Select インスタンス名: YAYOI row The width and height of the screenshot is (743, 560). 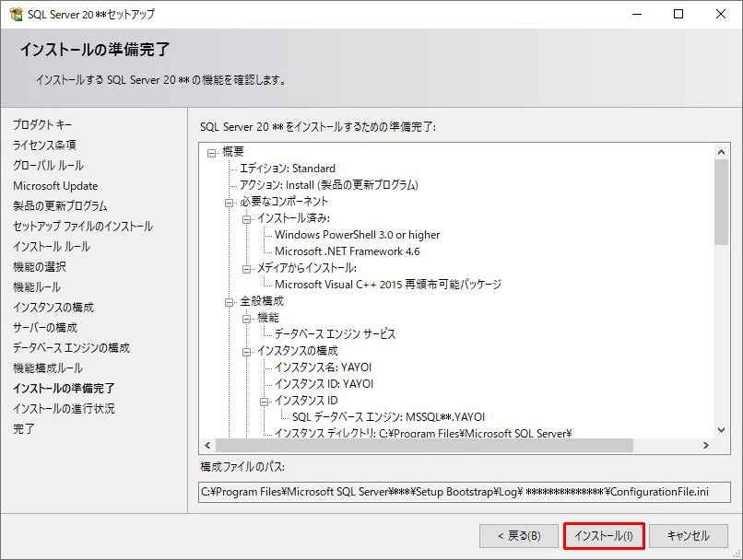point(323,367)
